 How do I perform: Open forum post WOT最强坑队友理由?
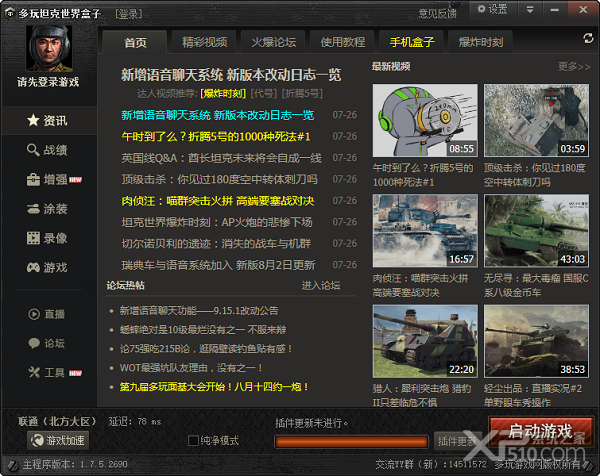[x=191, y=368]
